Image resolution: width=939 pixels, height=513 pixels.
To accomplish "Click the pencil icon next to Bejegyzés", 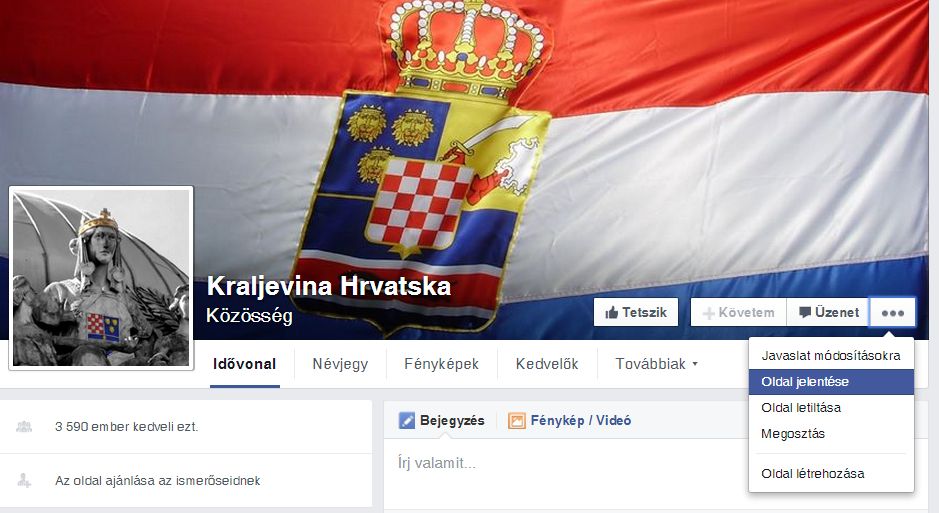I will click(407, 420).
